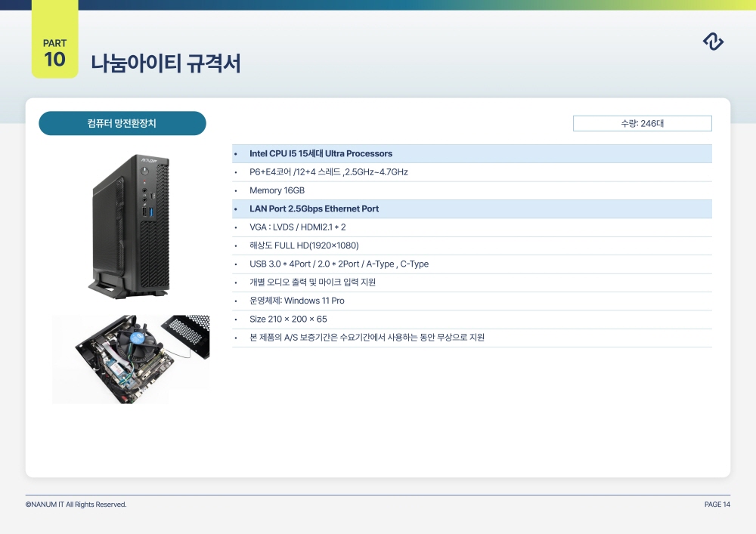Click the 개별 오디오 출력 및 마이크 line
Screen dimensions: 756x534
[x=312, y=282]
